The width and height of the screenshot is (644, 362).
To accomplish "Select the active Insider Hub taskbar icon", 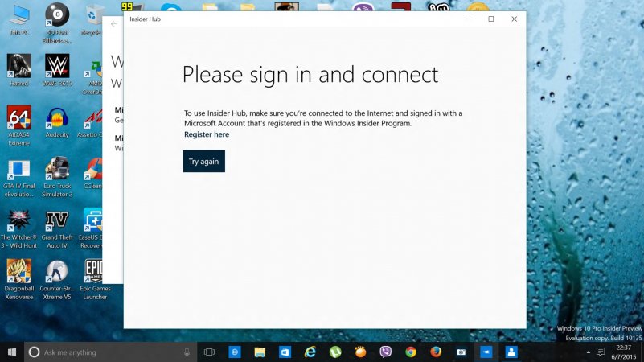I will point(486,352).
